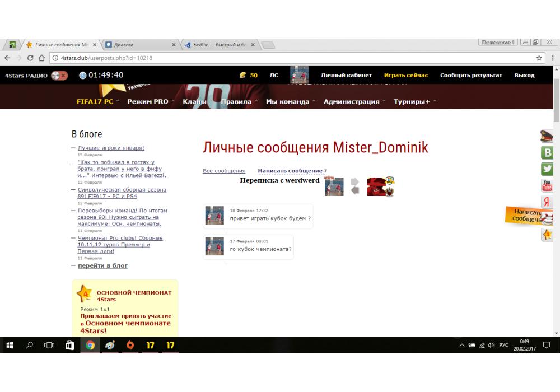Click the Все сообщения link
This screenshot has width=560, height=392.
point(224,171)
